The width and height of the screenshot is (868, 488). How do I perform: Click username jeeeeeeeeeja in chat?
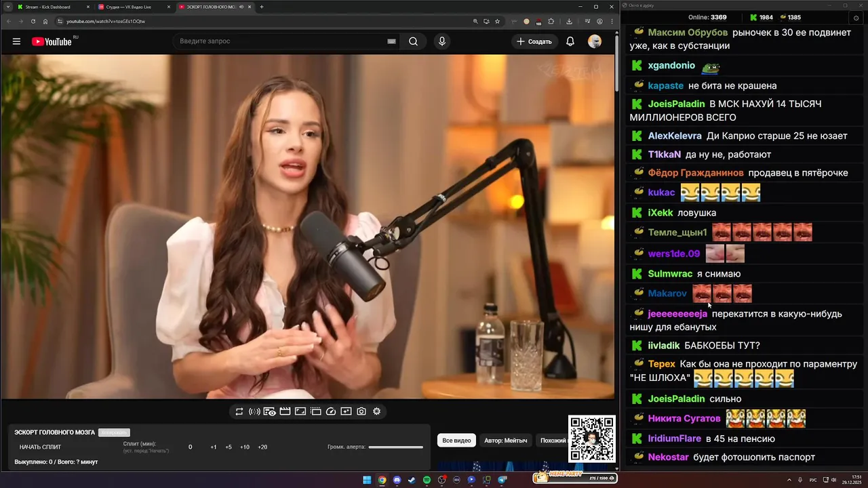677,314
